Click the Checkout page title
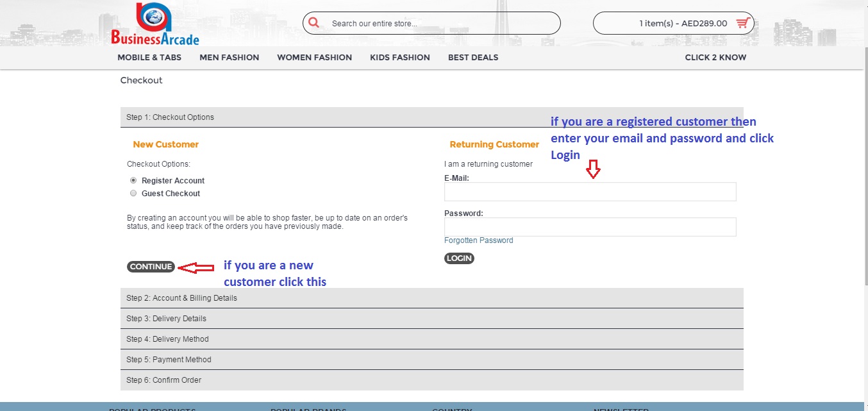Viewport: 868px width, 411px height. click(141, 80)
